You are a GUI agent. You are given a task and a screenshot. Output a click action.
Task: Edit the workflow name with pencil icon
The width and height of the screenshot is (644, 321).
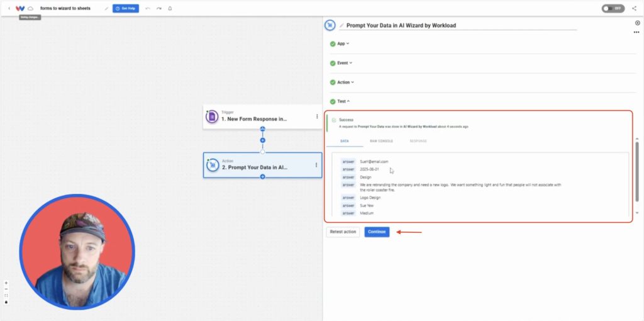106,8
